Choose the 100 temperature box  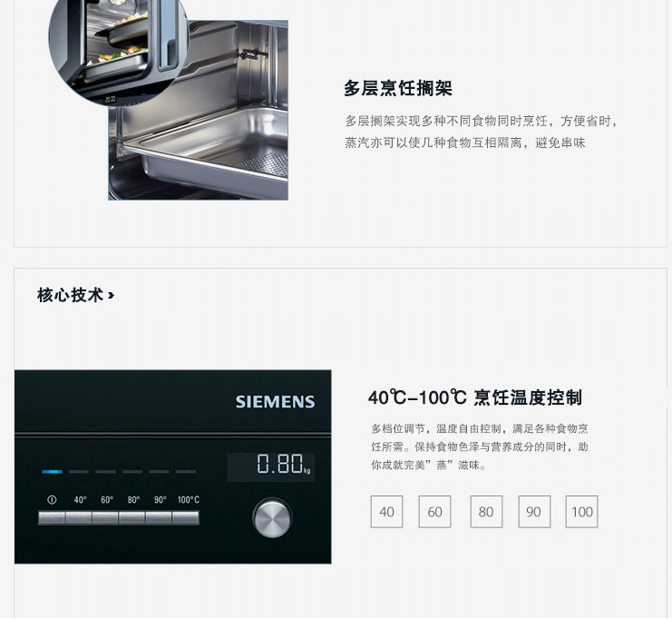(581, 512)
